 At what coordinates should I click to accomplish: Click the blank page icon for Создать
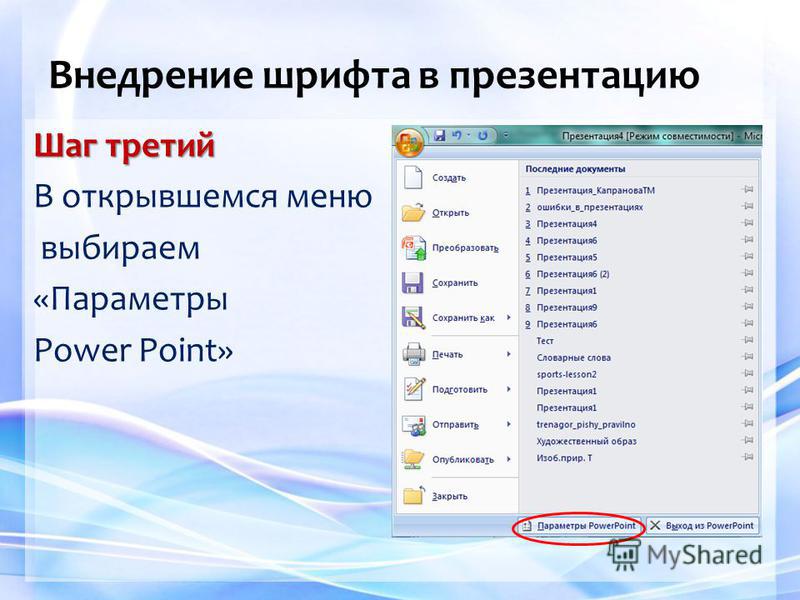tap(413, 178)
